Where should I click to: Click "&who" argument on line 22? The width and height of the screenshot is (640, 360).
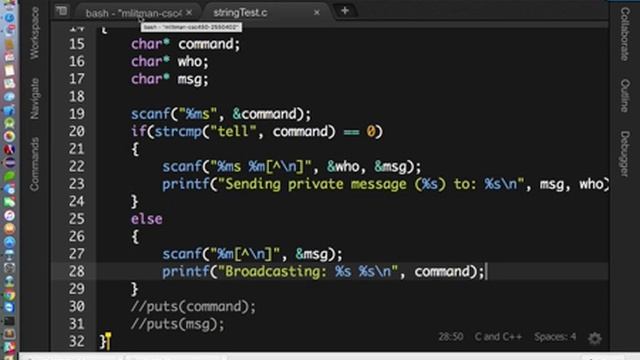pos(343,167)
